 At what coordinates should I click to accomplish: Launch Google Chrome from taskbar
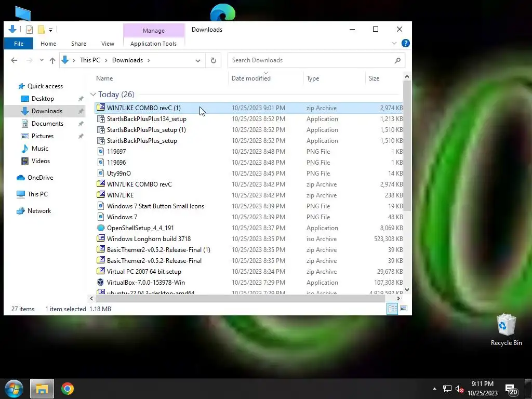click(x=68, y=389)
